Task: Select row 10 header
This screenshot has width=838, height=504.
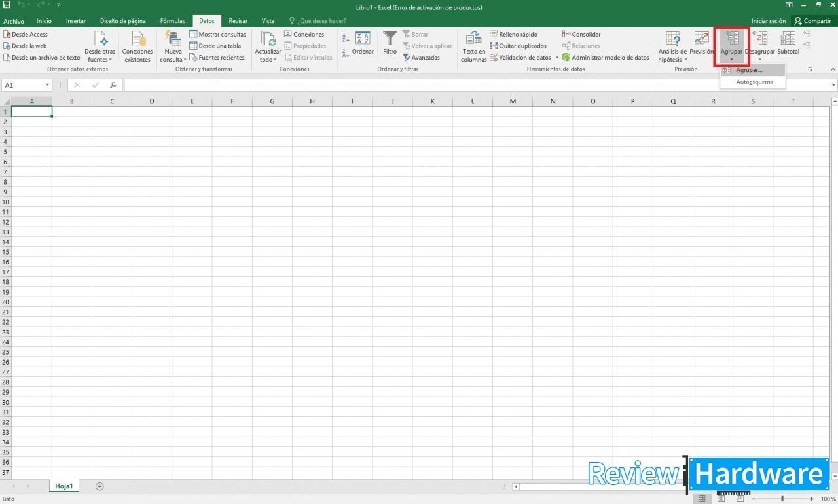Action: click(6, 202)
